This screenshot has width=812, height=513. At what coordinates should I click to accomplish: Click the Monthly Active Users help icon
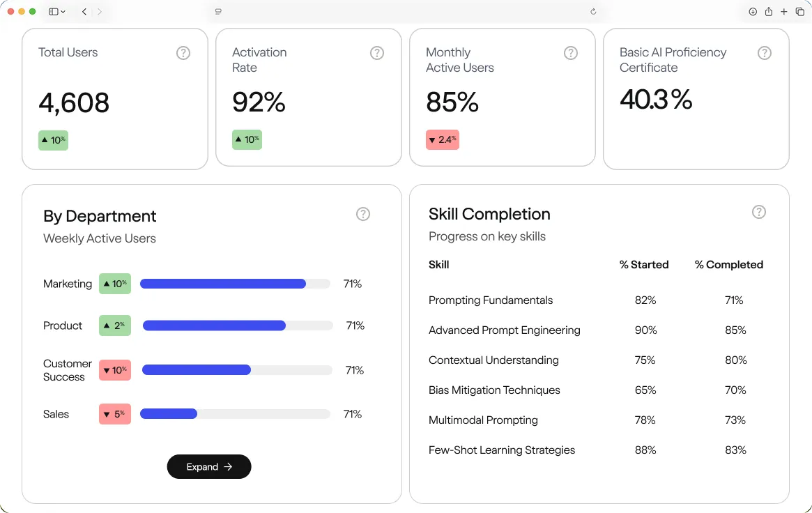pyautogui.click(x=571, y=52)
